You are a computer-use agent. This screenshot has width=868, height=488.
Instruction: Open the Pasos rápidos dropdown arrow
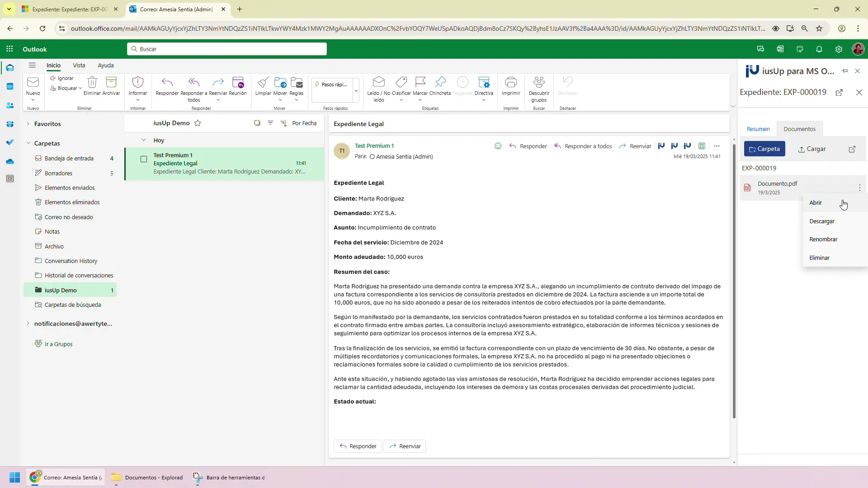pos(356,90)
